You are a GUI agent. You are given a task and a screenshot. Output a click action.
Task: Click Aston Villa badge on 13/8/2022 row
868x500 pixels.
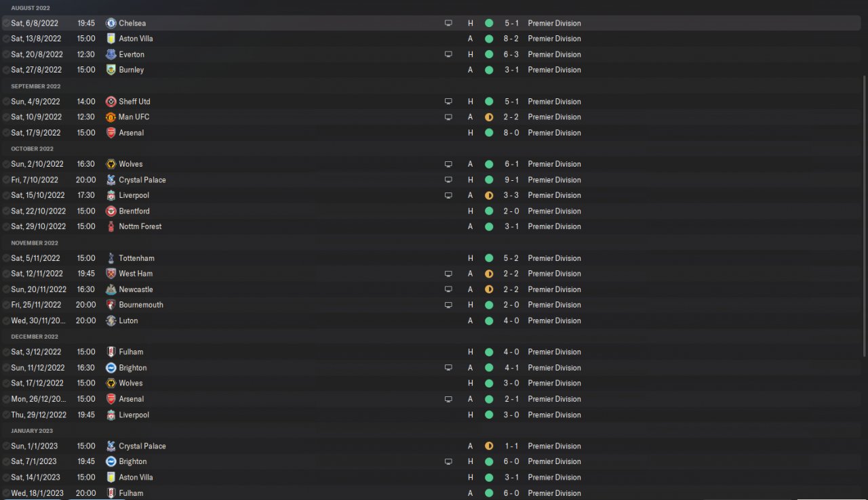pyautogui.click(x=111, y=39)
